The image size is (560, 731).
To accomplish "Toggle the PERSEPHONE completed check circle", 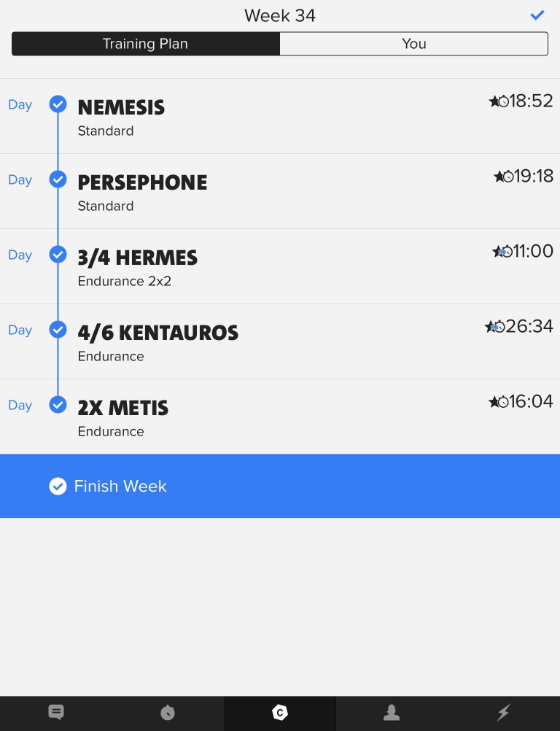I will tap(58, 179).
